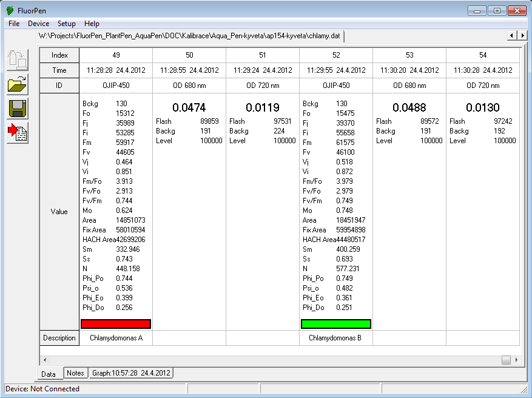This screenshot has width=532, height=398.
Task: Open the File menu
Action: 14,24
